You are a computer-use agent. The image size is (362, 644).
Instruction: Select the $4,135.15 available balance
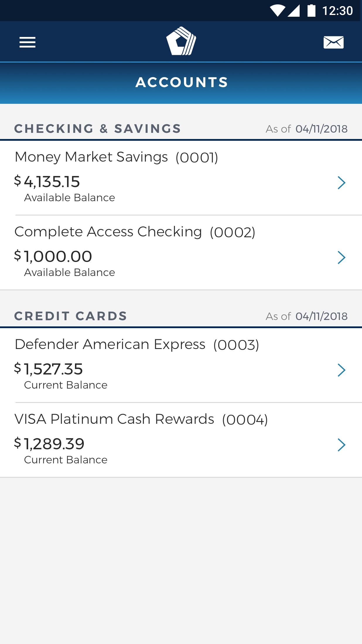(x=47, y=181)
